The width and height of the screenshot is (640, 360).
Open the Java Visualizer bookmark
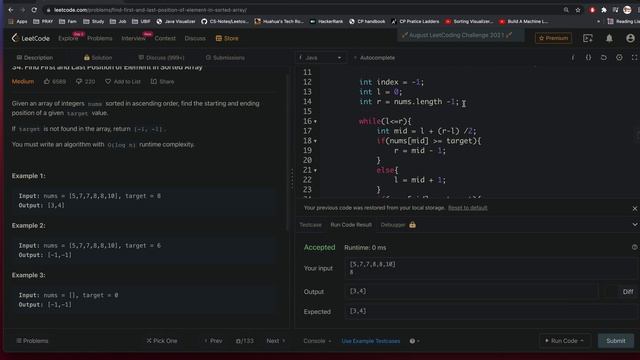(176, 21)
